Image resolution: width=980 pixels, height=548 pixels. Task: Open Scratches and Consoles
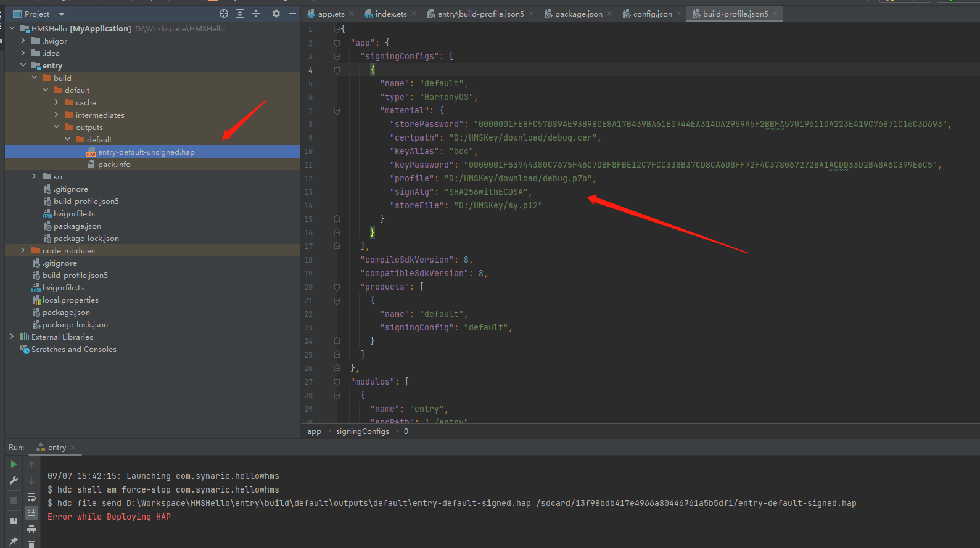[x=73, y=350]
